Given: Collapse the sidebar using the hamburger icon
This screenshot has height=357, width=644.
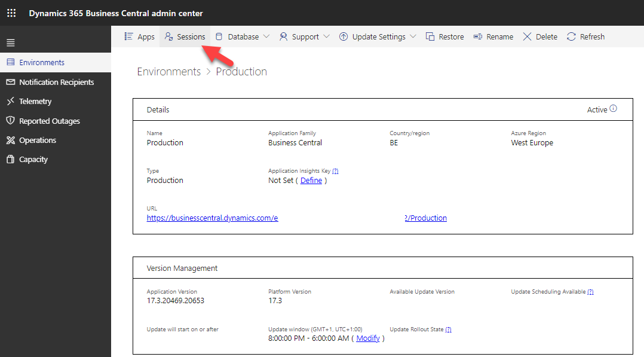Looking at the screenshot, I should pyautogui.click(x=11, y=42).
